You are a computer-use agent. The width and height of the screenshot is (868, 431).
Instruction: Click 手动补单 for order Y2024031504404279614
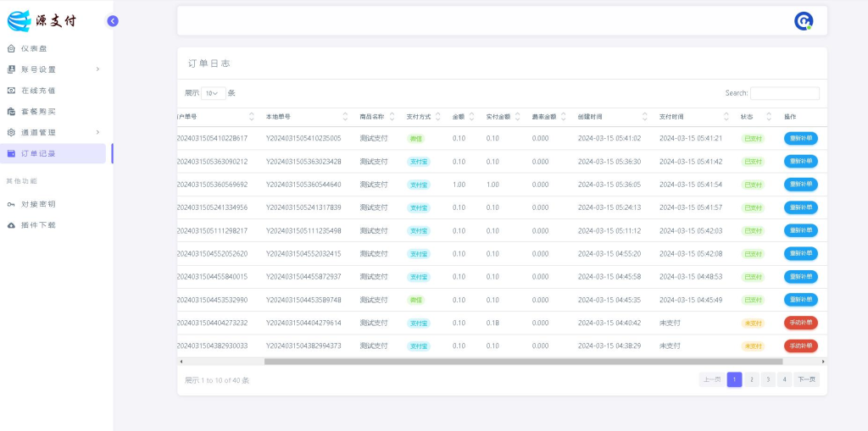800,323
